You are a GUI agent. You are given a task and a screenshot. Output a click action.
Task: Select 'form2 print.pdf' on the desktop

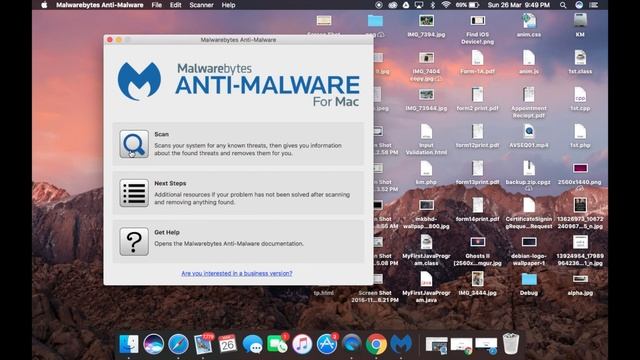[x=478, y=95]
